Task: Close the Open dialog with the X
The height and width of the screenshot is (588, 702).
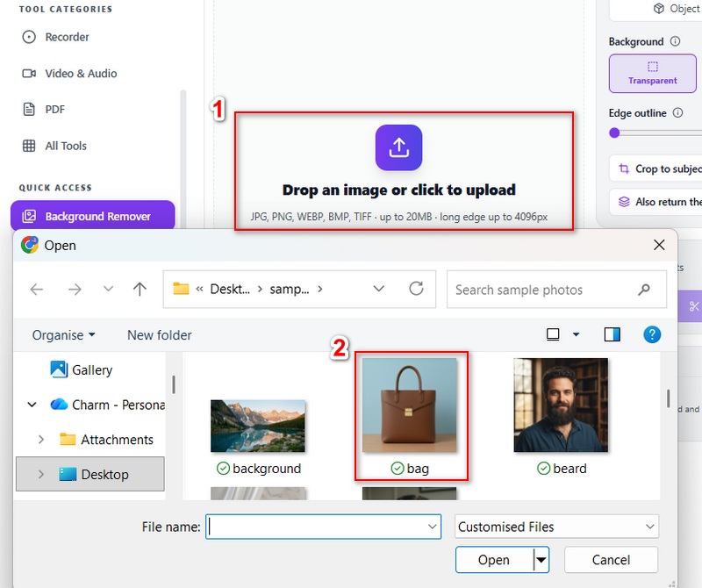Action: click(x=659, y=245)
